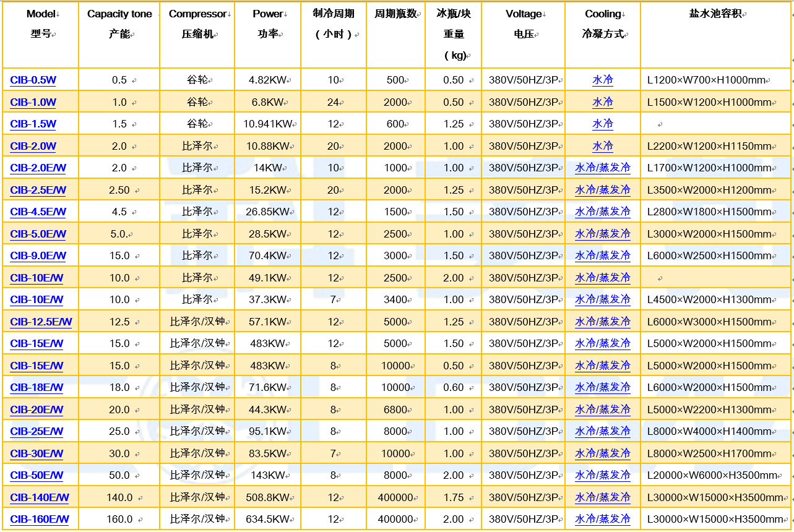
Task: Select the 634.5KW power cell
Action: click(x=267, y=519)
